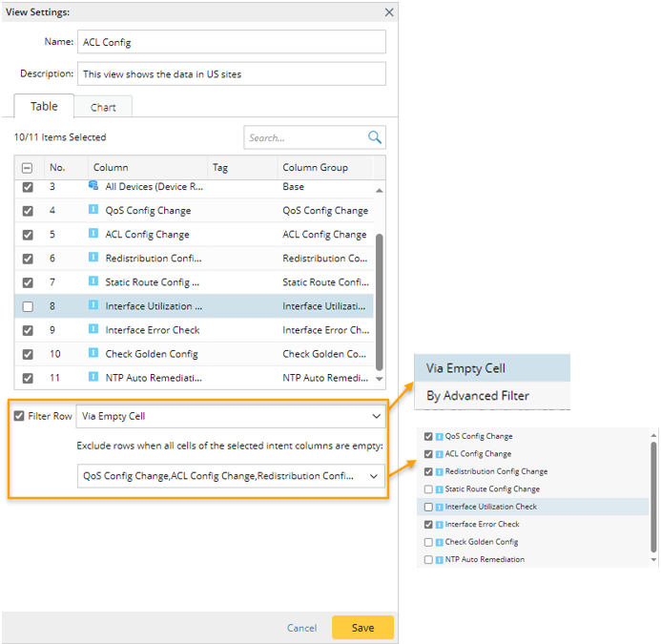Screen dimensions: 661x644
Task: Check NTP Auto Remediation in dropdown list
Action: pos(428,560)
